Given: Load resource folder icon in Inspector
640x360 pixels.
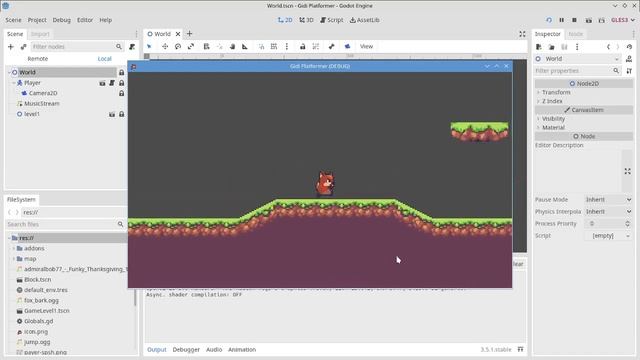Looking at the screenshot, I should click(x=551, y=47).
